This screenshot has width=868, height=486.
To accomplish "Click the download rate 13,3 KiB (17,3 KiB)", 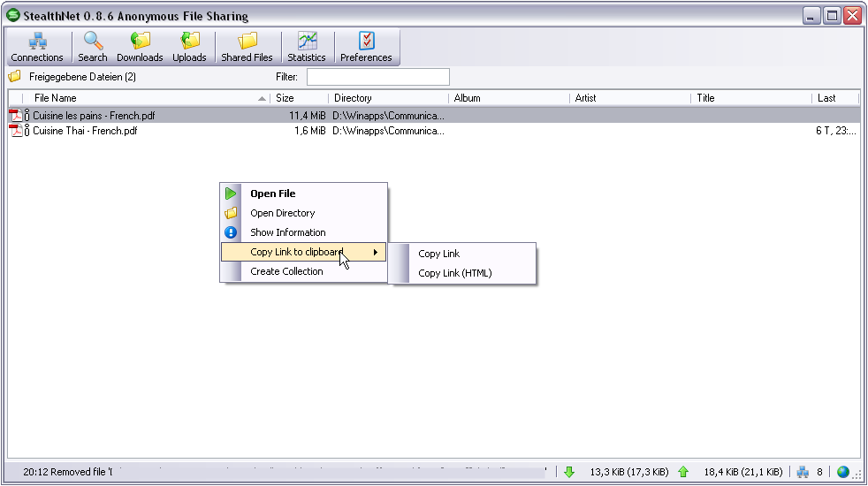I will coord(628,472).
